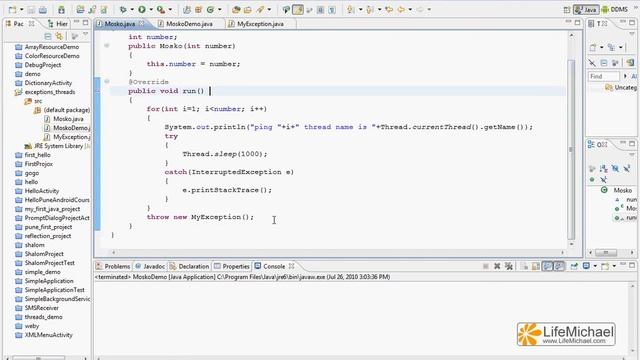Open the New file dropdown arrow
Viewport: 640px width, 360px height.
click(x=21, y=9)
